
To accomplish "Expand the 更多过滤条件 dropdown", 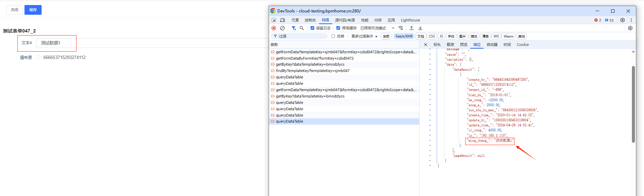I will pos(364,36).
